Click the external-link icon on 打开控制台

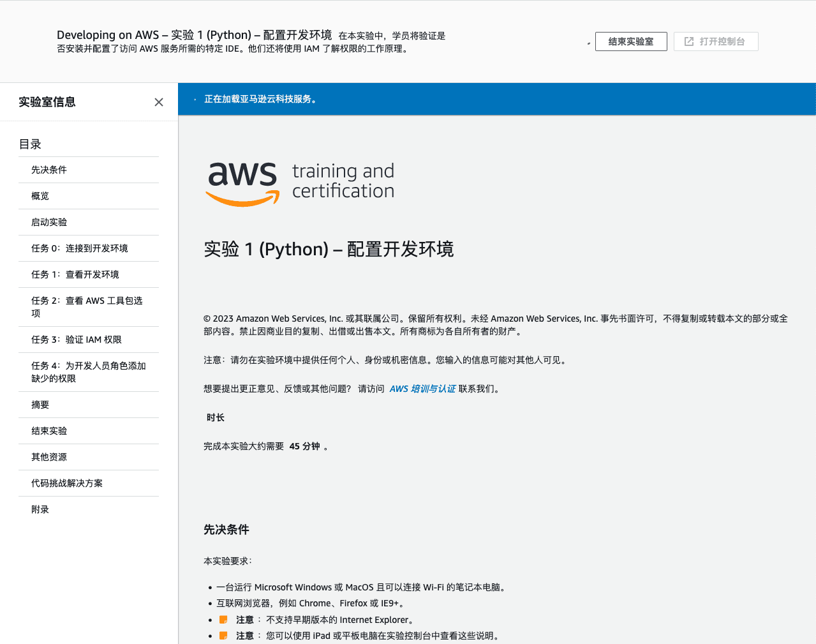click(689, 41)
